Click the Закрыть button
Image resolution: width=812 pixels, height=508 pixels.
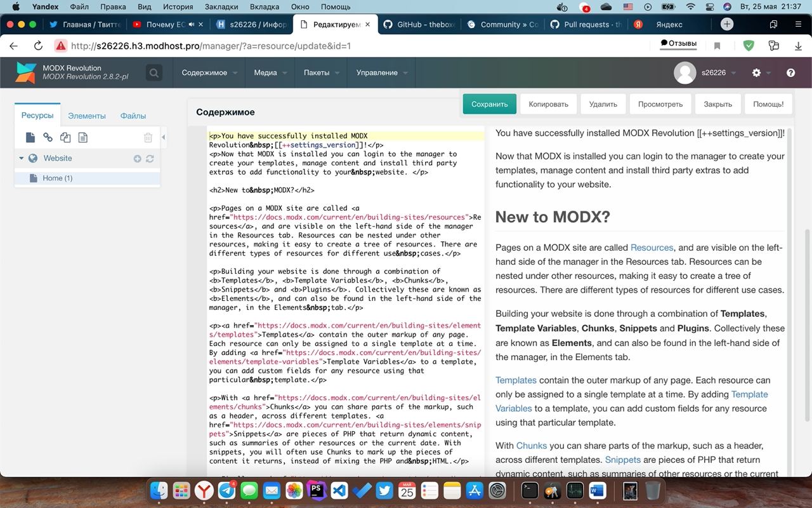718,104
